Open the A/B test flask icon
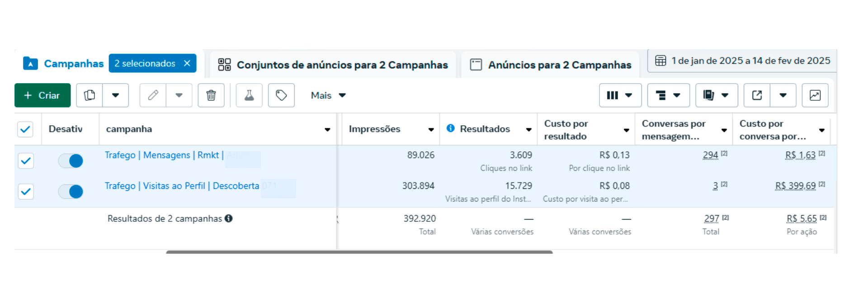Screen dimensions: 868x300 [249, 95]
